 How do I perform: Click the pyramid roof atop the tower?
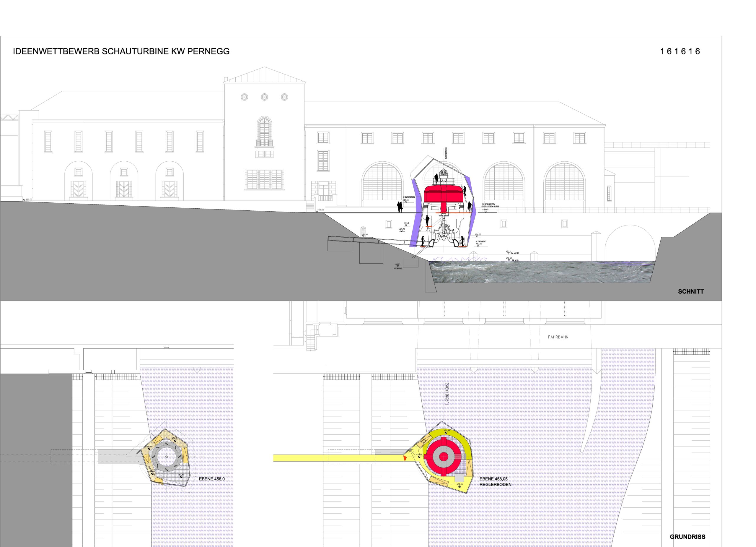tap(265, 75)
